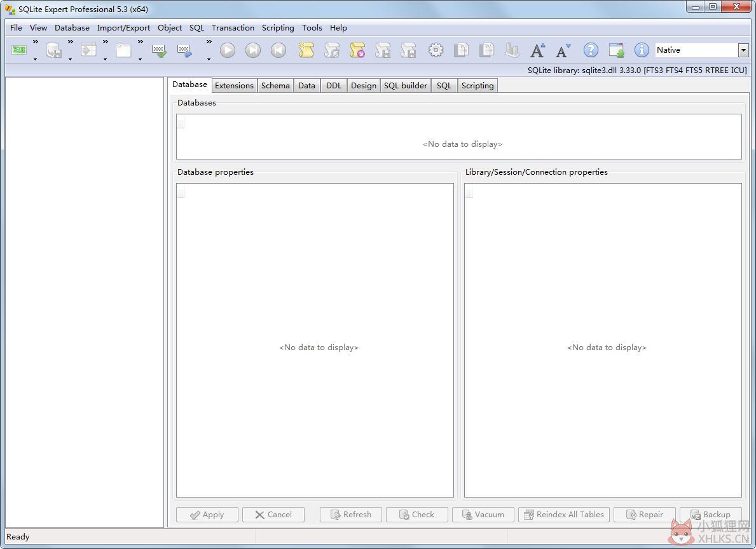Screen dimensions: 756x549
Task: Expand overflow chevron right of transaction icons
Action: pyautogui.click(x=209, y=42)
